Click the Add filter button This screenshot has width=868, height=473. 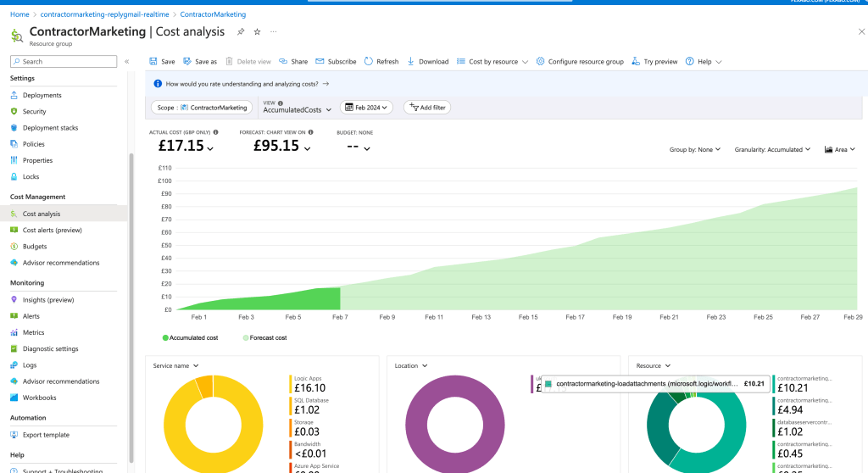coord(427,108)
